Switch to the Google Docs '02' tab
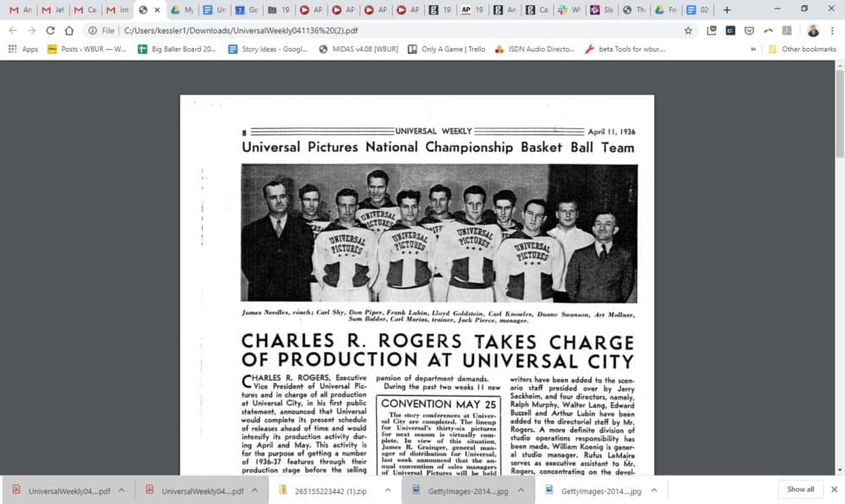The width and height of the screenshot is (845, 504). pos(698,9)
